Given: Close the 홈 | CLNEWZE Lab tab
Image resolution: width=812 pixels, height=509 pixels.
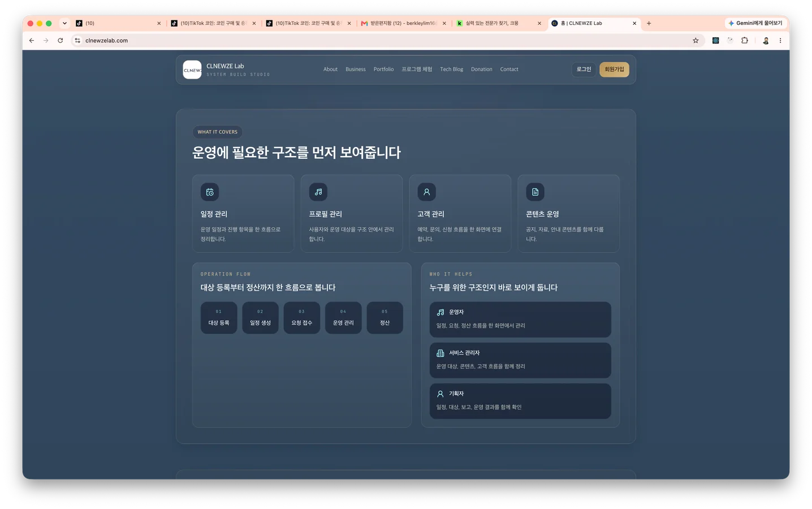Looking at the screenshot, I should (x=634, y=23).
